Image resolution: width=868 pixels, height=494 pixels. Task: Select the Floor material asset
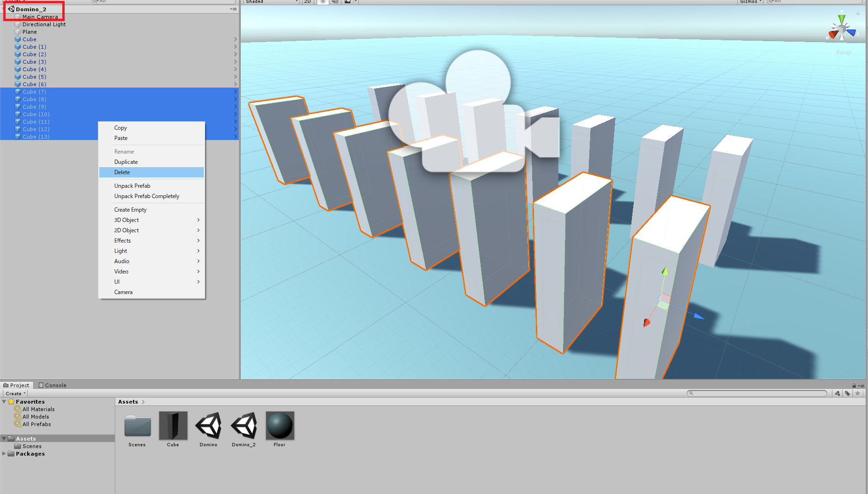280,426
